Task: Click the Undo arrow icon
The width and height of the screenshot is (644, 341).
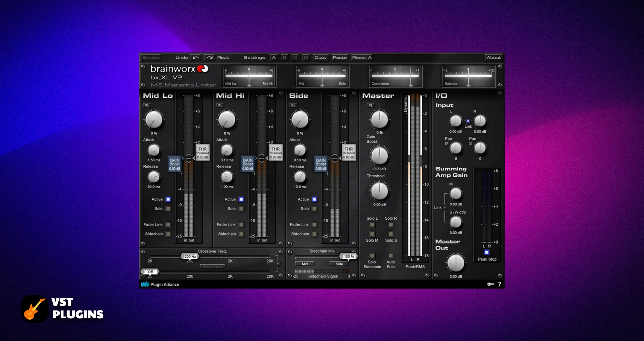Action: coord(196,58)
